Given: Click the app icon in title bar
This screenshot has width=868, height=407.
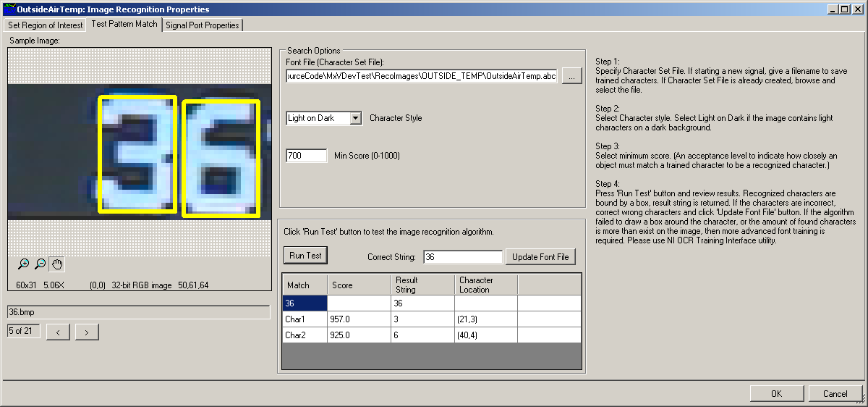Looking at the screenshot, I should click(x=9, y=9).
